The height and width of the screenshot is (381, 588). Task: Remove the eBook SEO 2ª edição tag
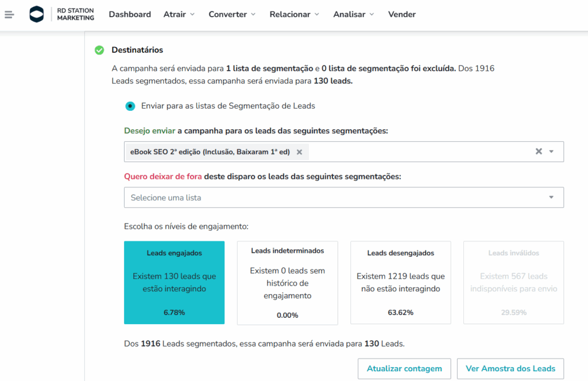point(299,152)
